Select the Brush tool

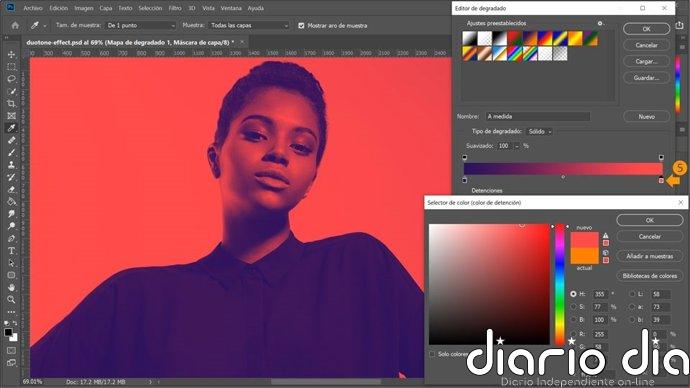tap(11, 153)
